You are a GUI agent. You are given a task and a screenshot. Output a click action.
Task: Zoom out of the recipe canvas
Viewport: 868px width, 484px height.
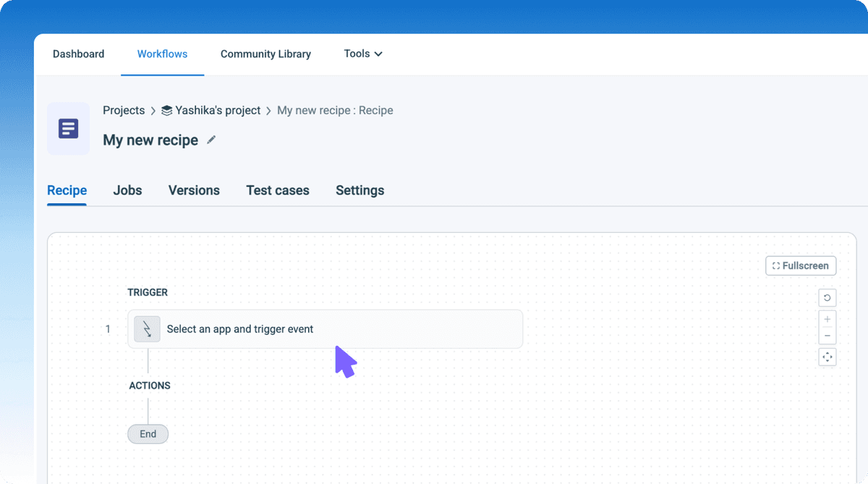tap(827, 336)
